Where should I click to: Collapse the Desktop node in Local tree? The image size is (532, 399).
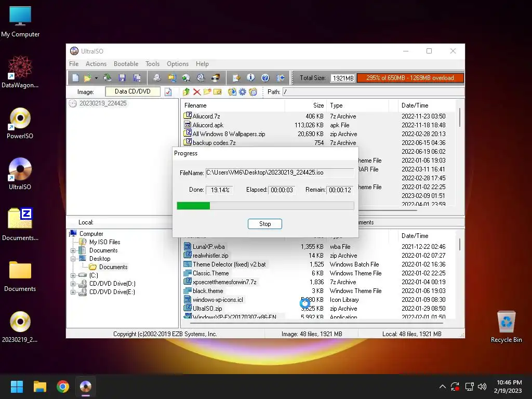[73, 259]
